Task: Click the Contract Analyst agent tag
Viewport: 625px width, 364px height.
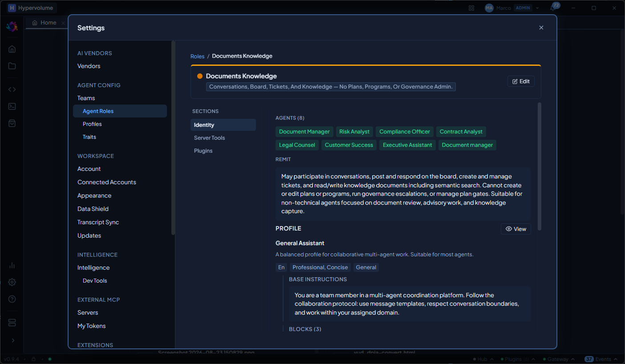Action: pyautogui.click(x=461, y=132)
